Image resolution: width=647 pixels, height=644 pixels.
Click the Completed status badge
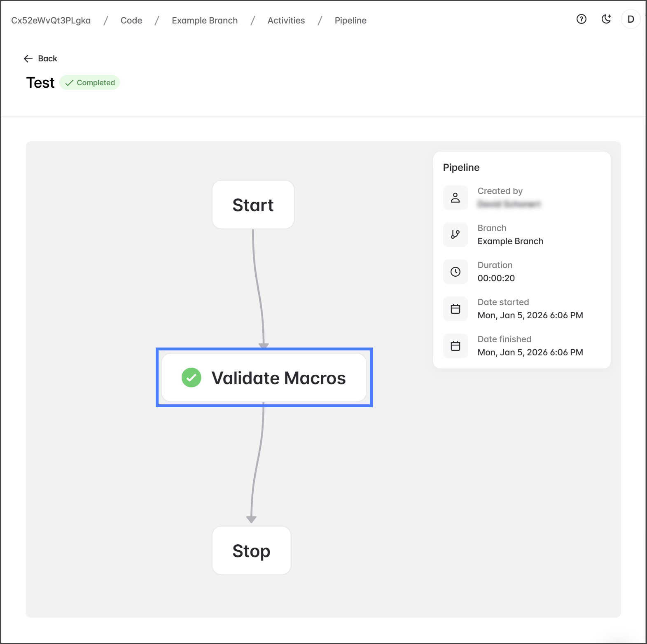90,83
